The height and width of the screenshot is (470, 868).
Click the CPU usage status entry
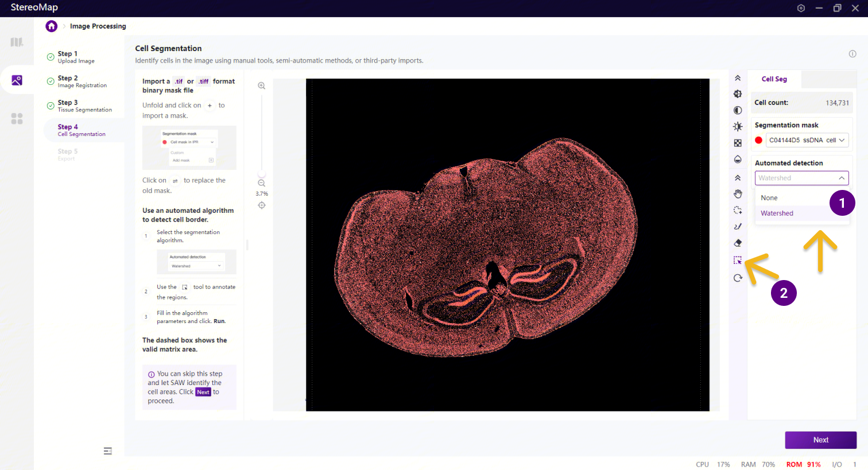(713, 465)
